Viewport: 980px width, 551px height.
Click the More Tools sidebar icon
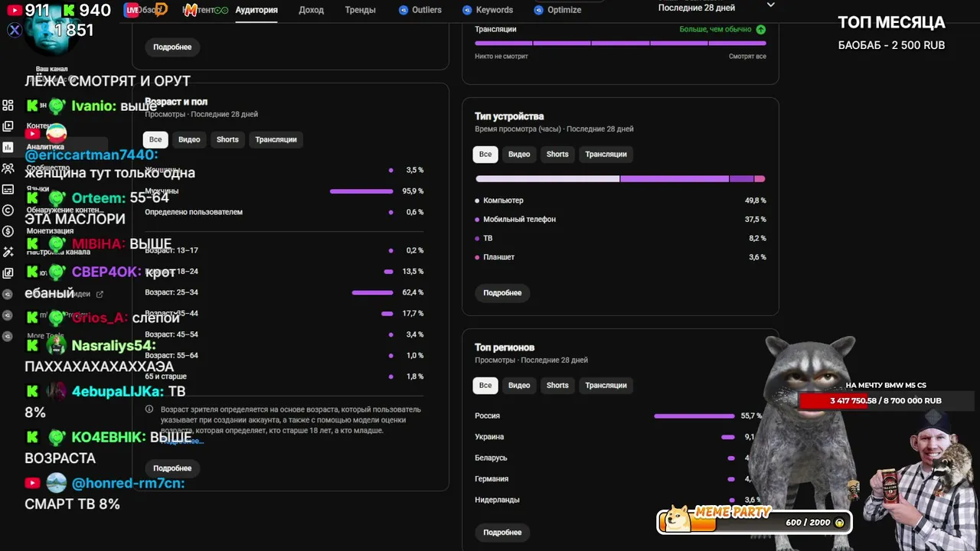pyautogui.click(x=8, y=336)
